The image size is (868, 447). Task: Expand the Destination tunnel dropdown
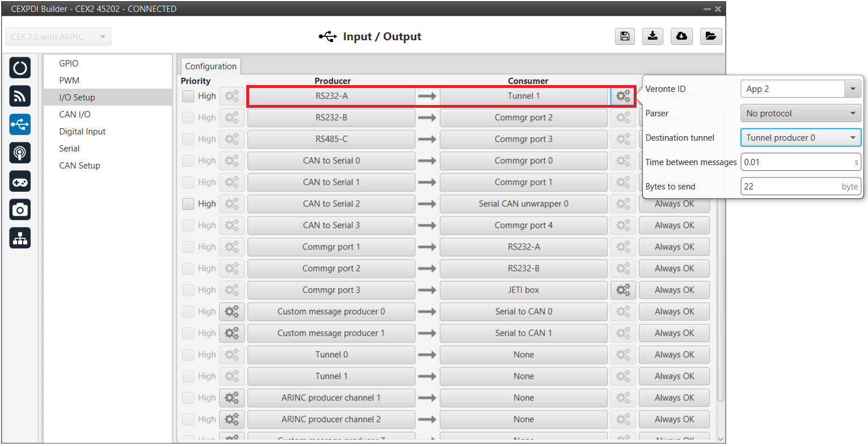coord(800,138)
